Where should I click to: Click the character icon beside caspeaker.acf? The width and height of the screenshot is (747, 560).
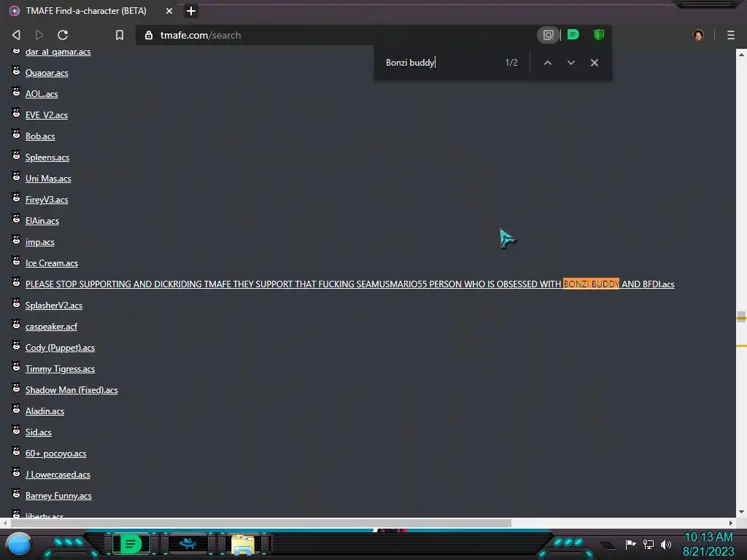click(16, 324)
